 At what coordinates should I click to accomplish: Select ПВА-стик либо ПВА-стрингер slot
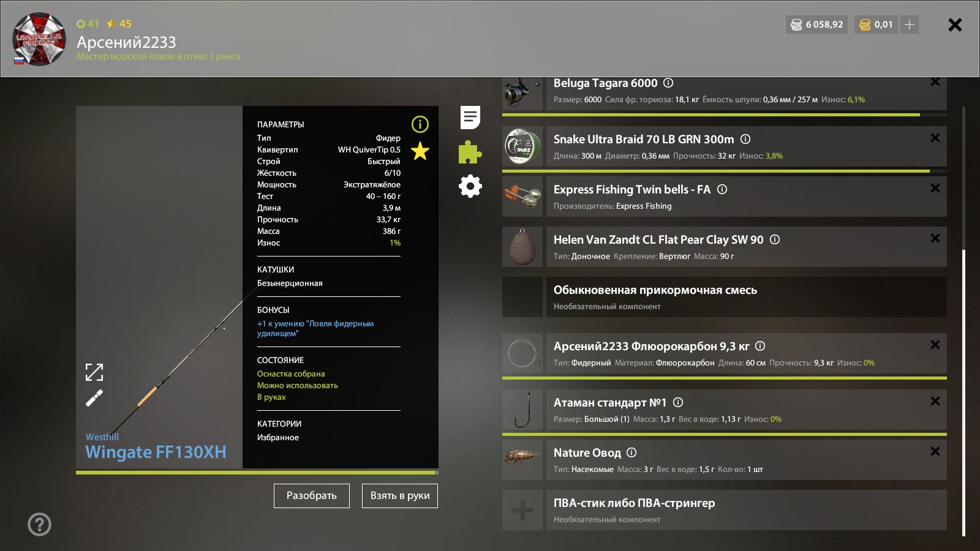747,510
